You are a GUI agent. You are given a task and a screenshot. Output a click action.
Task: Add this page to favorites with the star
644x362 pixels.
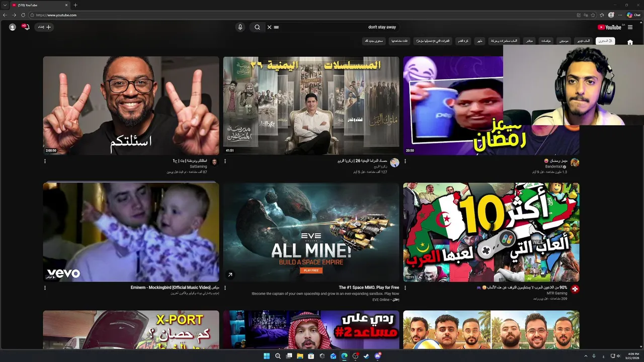(593, 15)
